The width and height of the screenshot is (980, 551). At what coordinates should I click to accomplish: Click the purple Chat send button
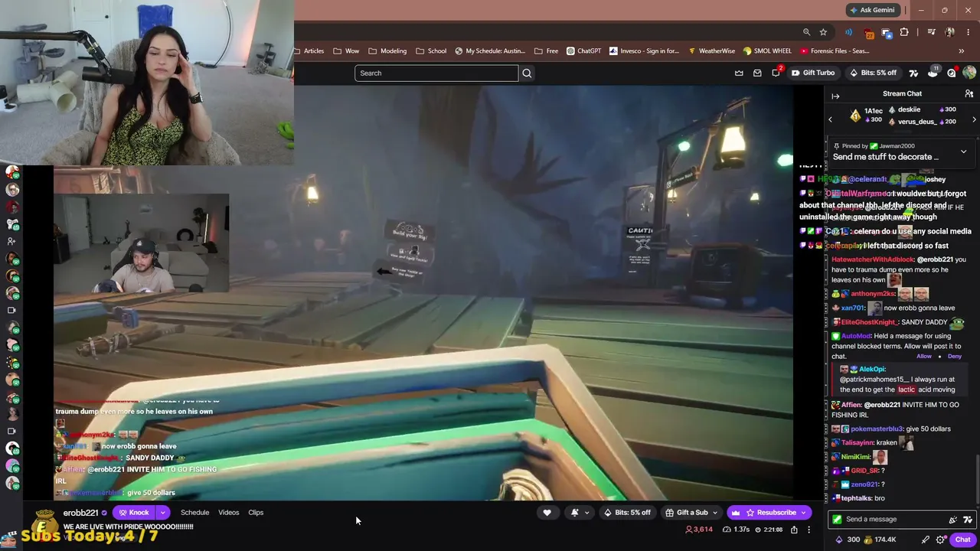962,540
